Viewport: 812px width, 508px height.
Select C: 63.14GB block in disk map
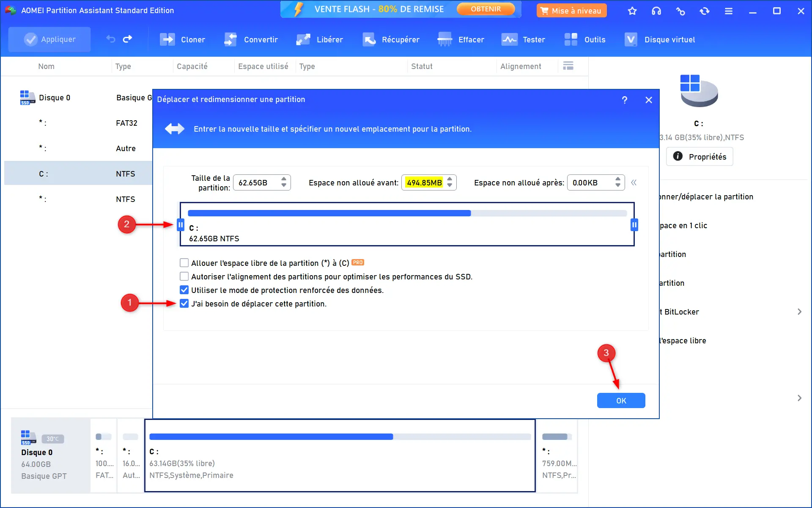point(340,456)
